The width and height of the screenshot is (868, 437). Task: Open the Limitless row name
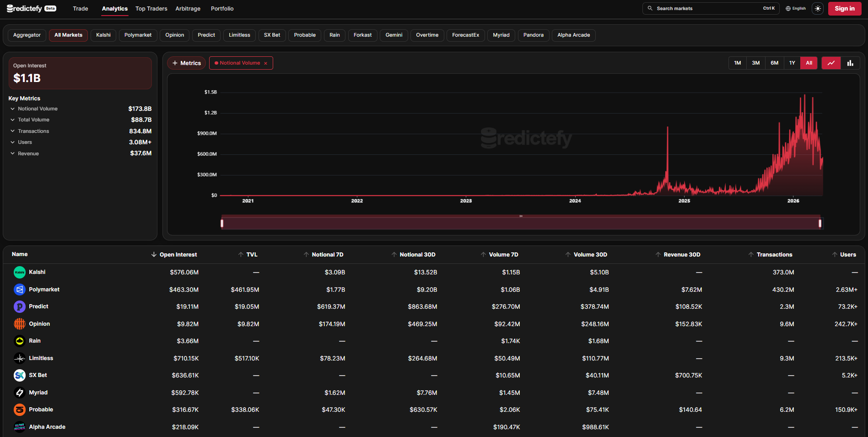click(41, 358)
